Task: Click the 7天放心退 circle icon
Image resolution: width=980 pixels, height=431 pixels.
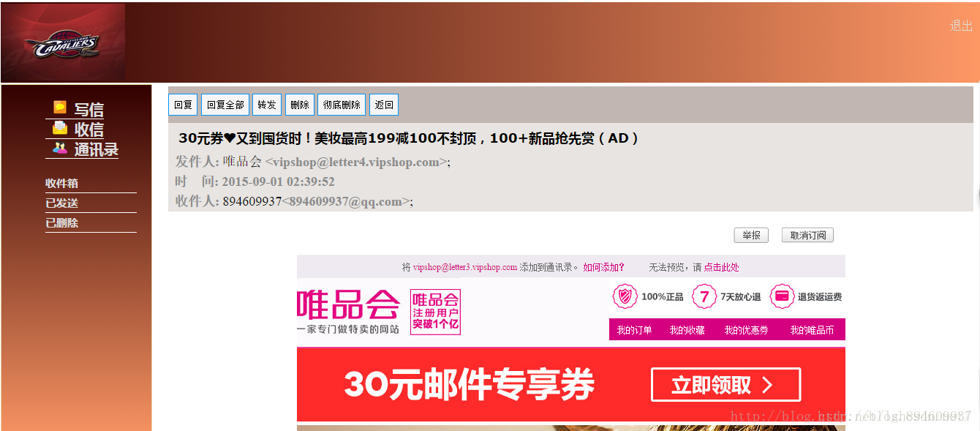Action: click(x=704, y=296)
